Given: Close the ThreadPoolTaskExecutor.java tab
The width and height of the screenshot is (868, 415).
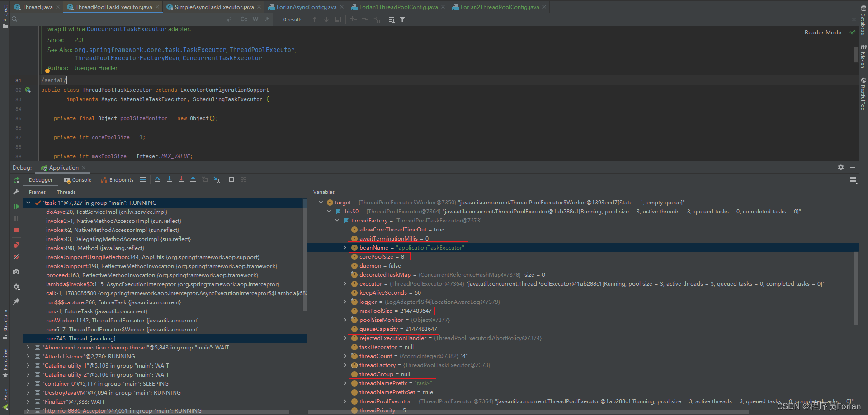Looking at the screenshot, I should pos(157,7).
